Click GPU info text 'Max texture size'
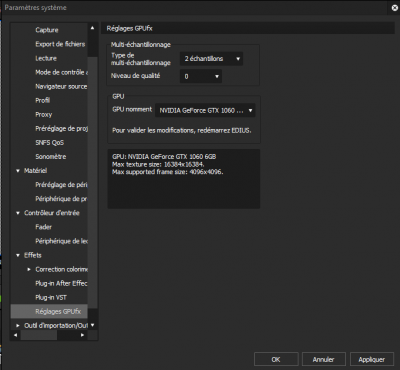Viewport: 400px width, 370px height. click(x=158, y=164)
